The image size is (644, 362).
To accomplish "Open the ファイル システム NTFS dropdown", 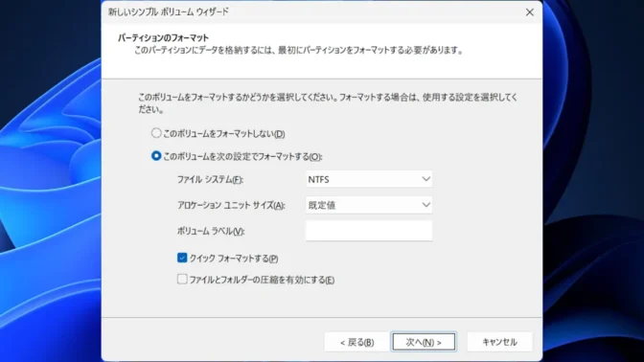I will [369, 179].
